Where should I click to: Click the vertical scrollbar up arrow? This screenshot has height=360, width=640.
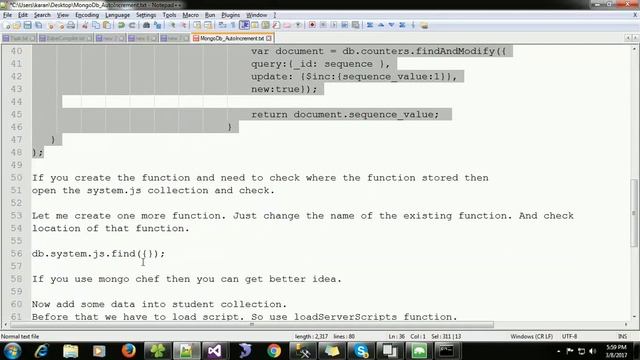point(634,49)
